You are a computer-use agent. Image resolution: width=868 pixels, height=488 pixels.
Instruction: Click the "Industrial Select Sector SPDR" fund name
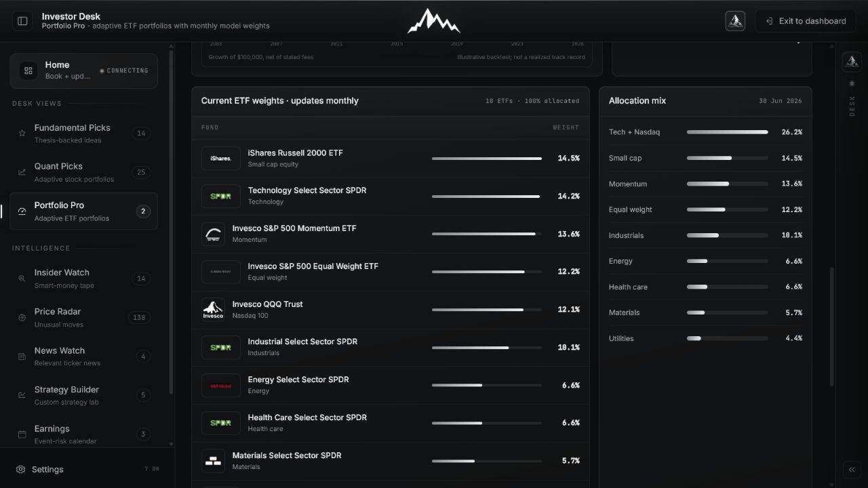[302, 342]
